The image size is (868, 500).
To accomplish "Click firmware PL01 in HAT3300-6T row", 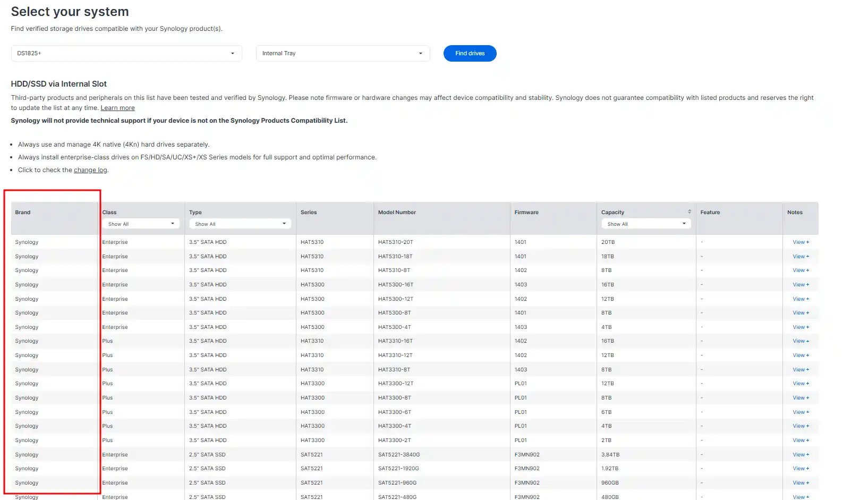I will point(521,412).
